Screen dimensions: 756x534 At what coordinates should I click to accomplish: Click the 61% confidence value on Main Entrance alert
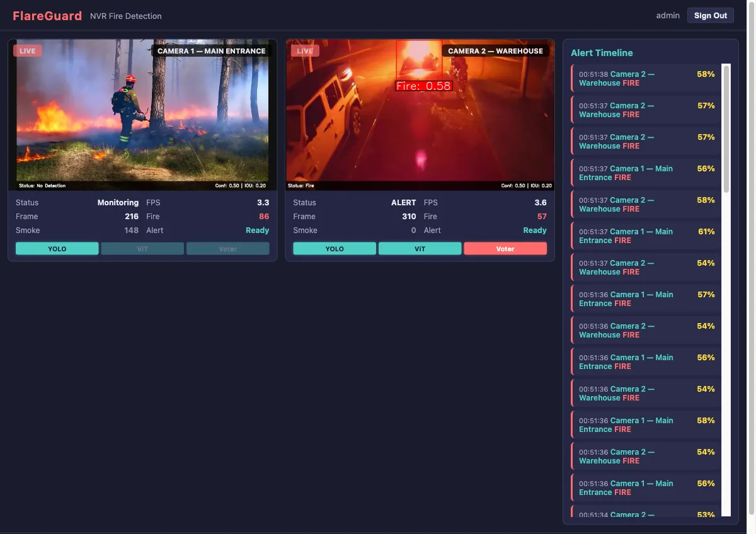coord(707,232)
